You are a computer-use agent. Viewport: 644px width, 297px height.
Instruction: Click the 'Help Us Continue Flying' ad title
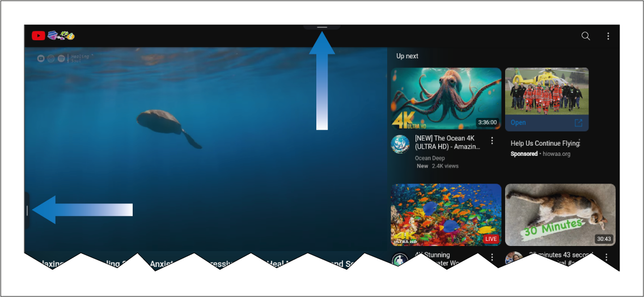[544, 143]
